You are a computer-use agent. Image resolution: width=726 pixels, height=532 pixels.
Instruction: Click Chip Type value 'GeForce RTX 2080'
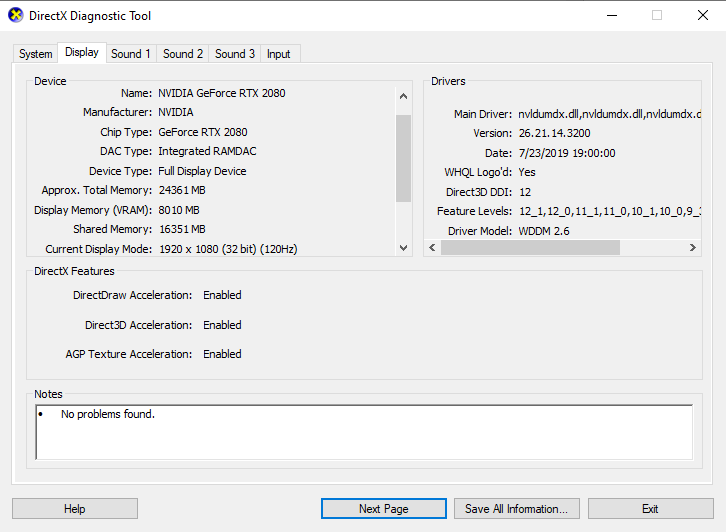point(203,132)
